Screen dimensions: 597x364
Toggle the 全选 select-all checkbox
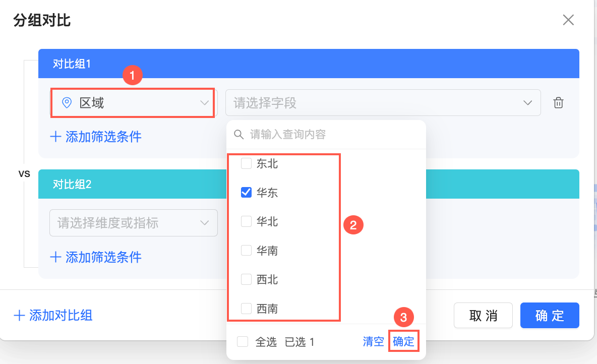[243, 342]
